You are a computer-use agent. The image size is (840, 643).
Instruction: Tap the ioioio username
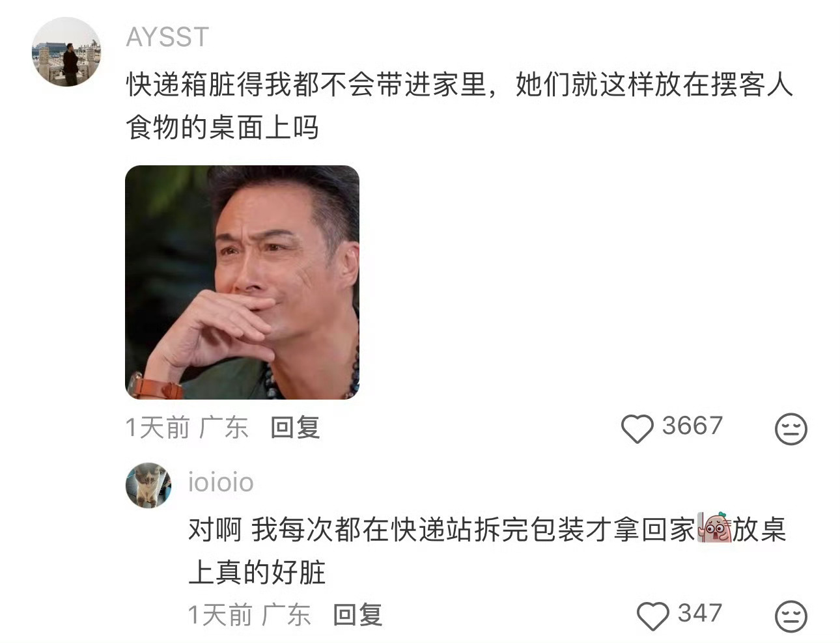pos(221,482)
